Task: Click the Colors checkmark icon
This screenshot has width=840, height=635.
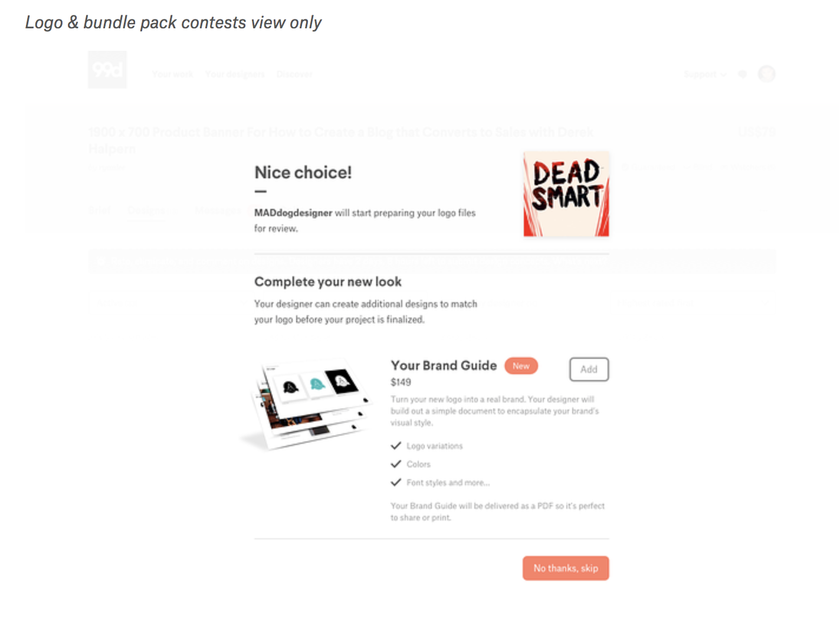Action: pyautogui.click(x=396, y=464)
